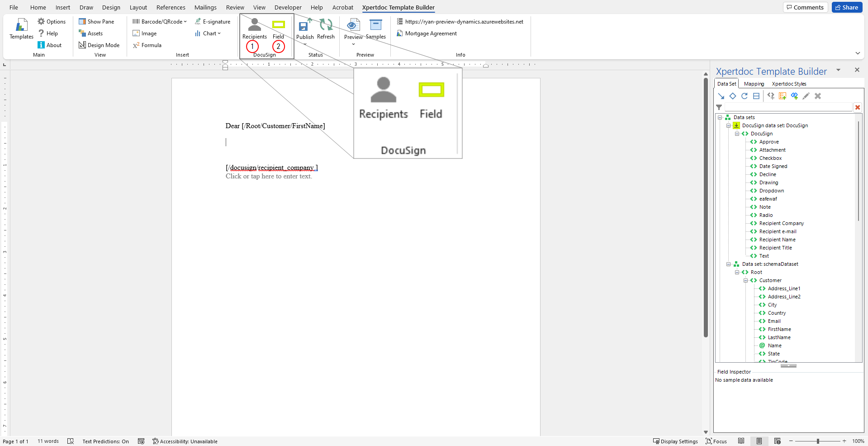Open the Templates button in the ribbon
868x446 pixels.
21,29
